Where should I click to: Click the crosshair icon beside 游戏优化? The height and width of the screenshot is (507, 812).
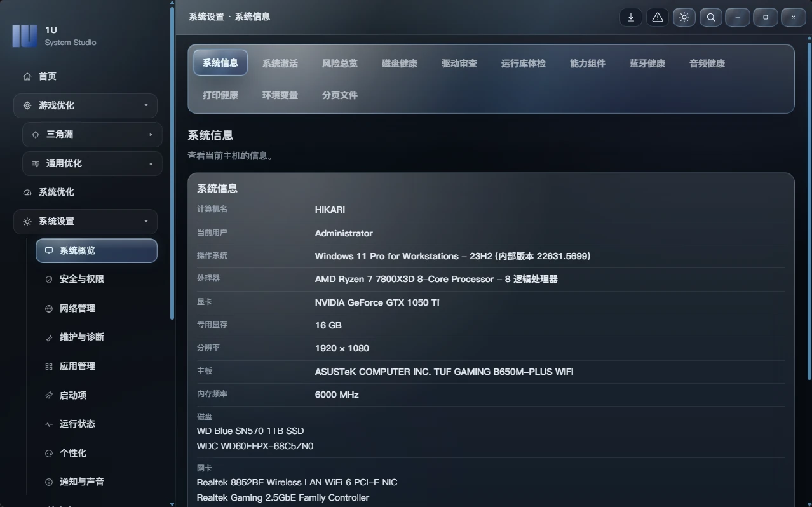(x=27, y=105)
